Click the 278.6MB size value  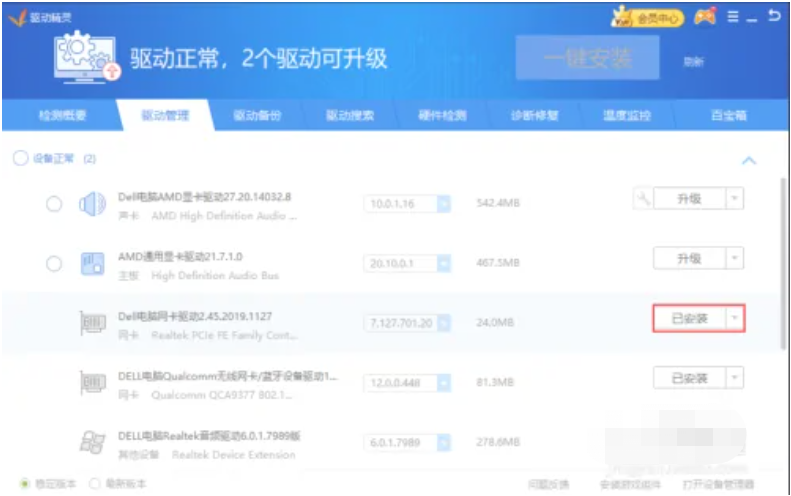[x=498, y=442]
